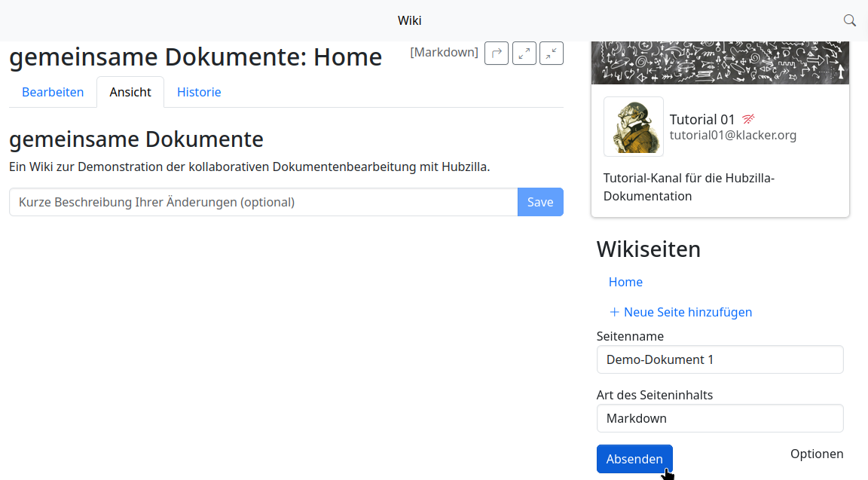Click the Tutorial 01 avatar image

pos(633,127)
